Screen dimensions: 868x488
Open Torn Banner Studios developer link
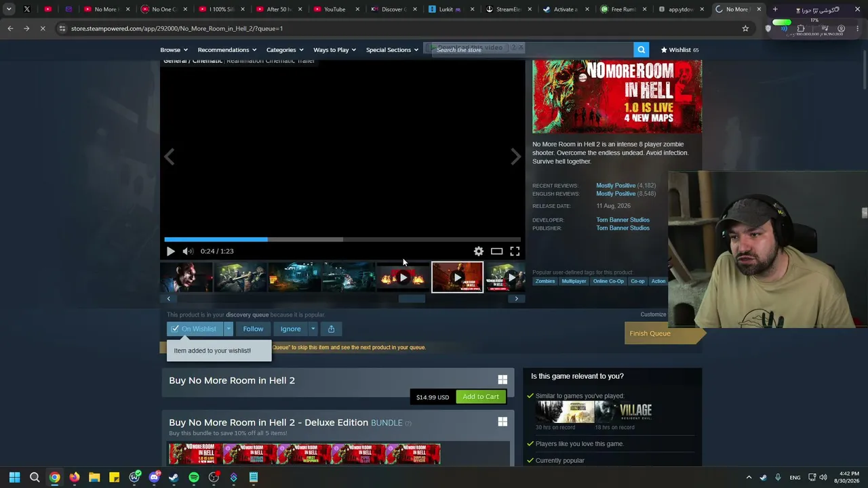click(623, 220)
